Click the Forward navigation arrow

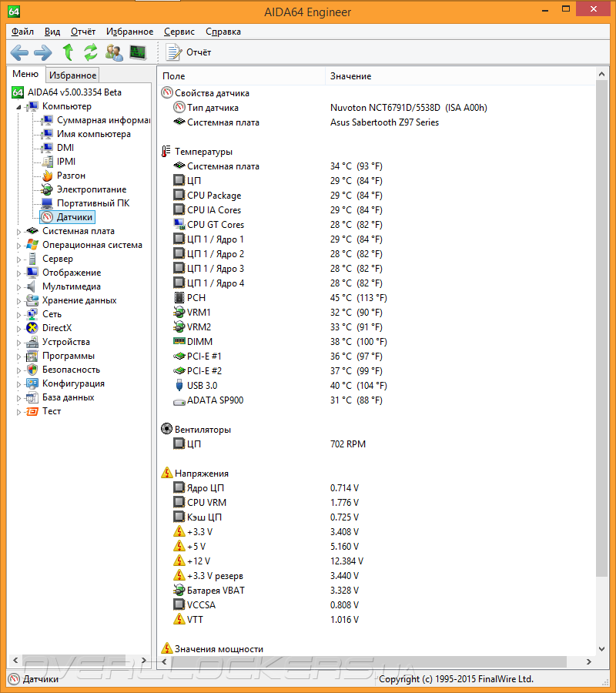[x=43, y=52]
